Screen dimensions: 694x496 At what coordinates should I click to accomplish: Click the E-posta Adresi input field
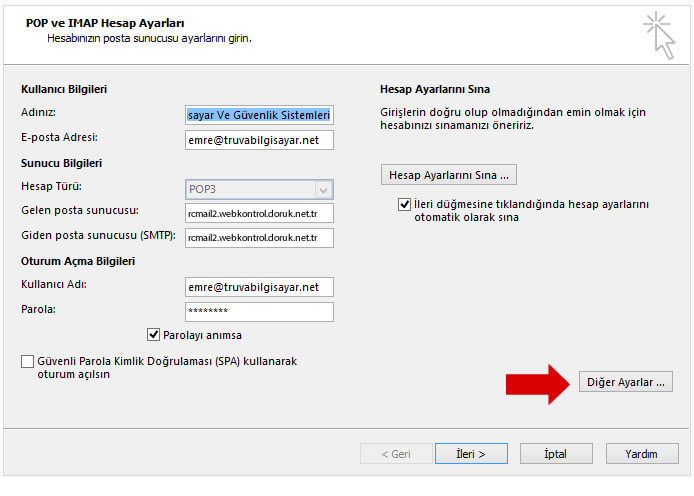(x=259, y=140)
